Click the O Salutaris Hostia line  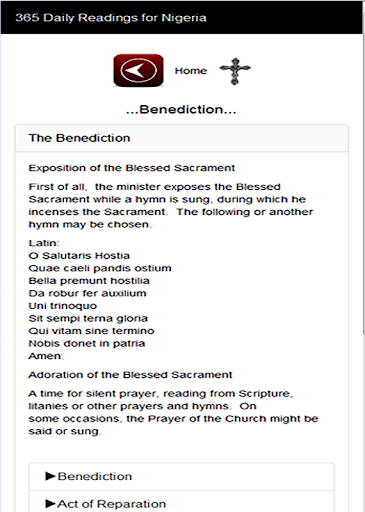pyautogui.click(x=79, y=255)
